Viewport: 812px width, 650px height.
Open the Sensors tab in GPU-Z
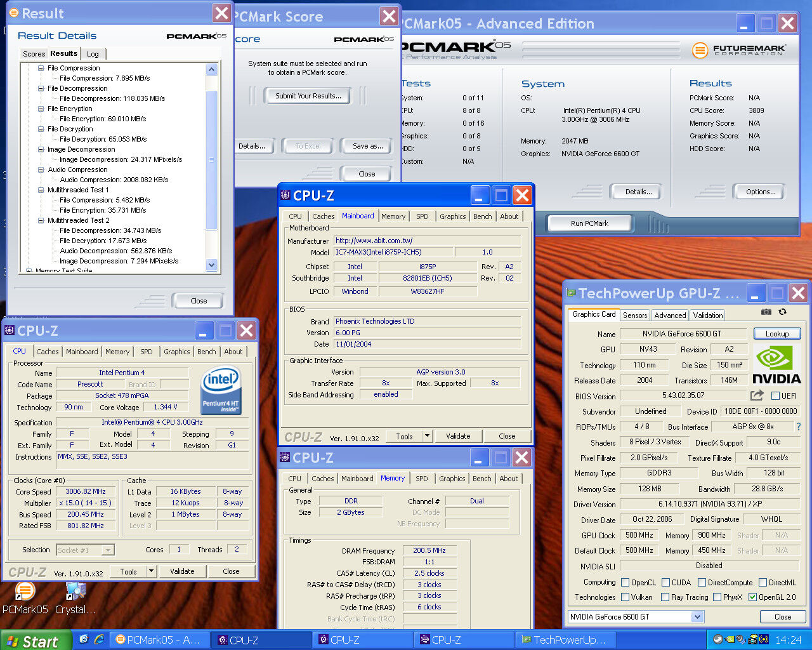coord(635,315)
